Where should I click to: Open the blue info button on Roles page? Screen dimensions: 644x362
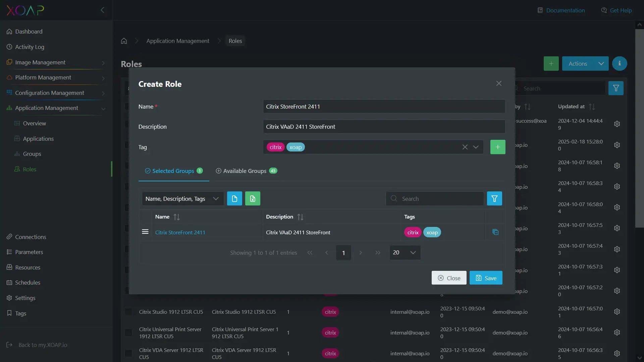point(619,64)
